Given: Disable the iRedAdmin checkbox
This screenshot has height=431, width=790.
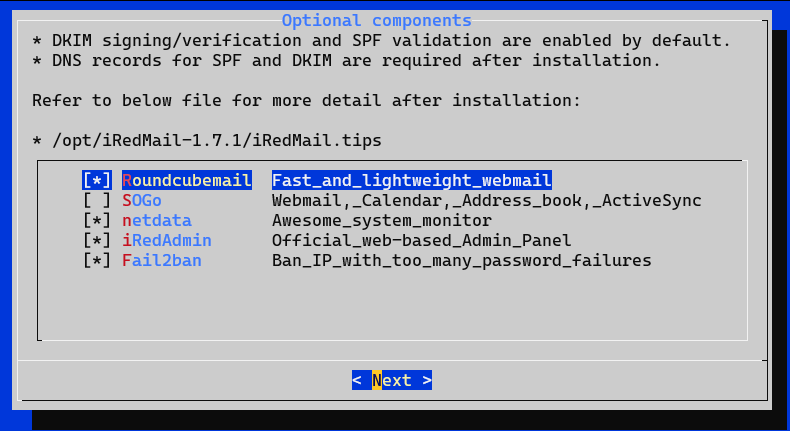Looking at the screenshot, I should coord(96,240).
